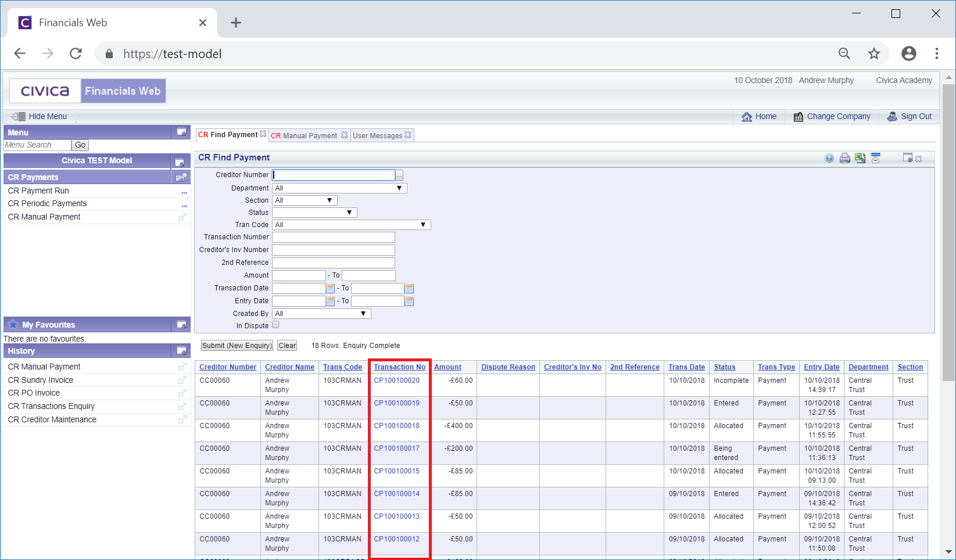Go to Home in the top bar
This screenshot has height=560, width=956.
759,116
